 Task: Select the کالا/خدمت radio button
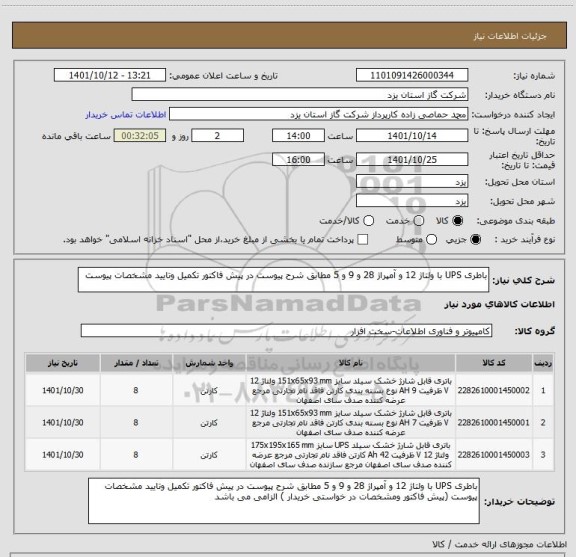368,220
